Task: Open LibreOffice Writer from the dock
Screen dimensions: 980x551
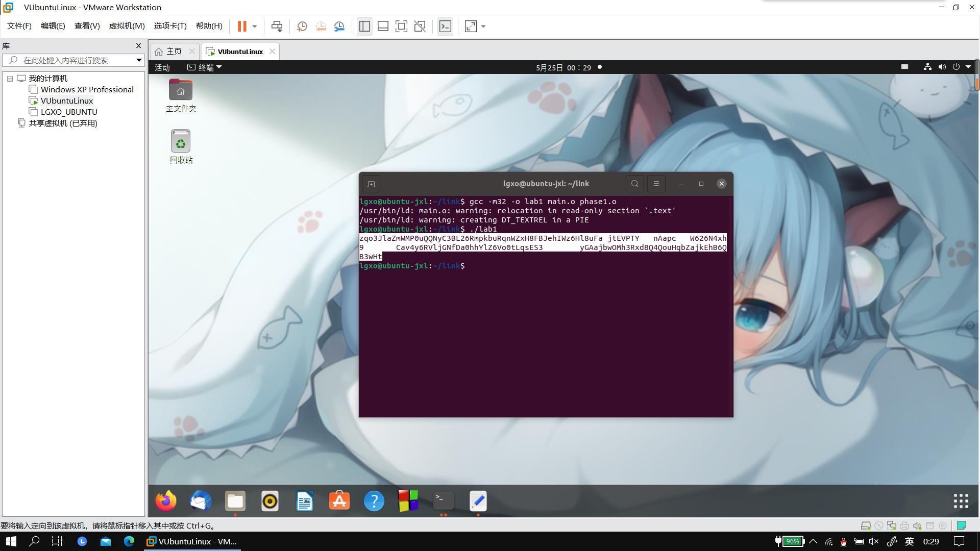Action: (305, 501)
